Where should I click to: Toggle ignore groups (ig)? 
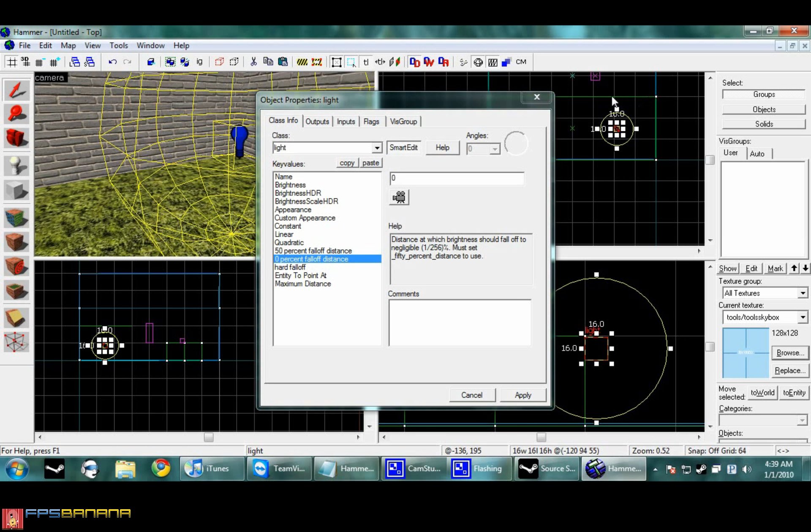coord(199,62)
